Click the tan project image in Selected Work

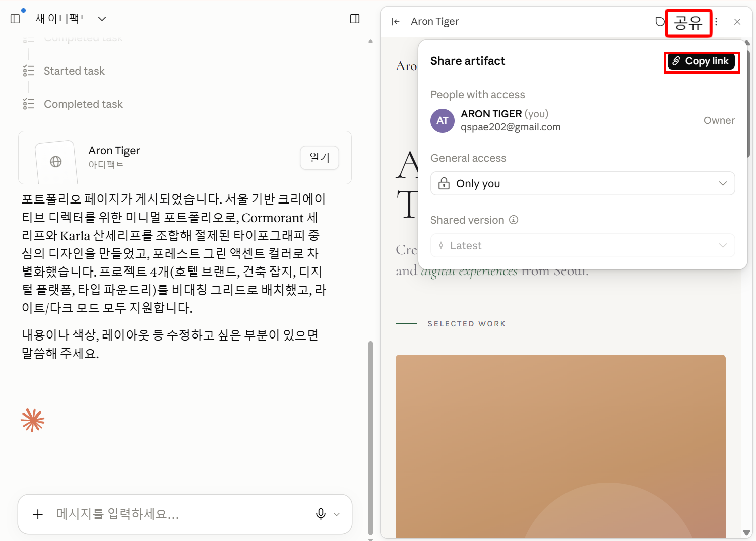(x=560, y=446)
